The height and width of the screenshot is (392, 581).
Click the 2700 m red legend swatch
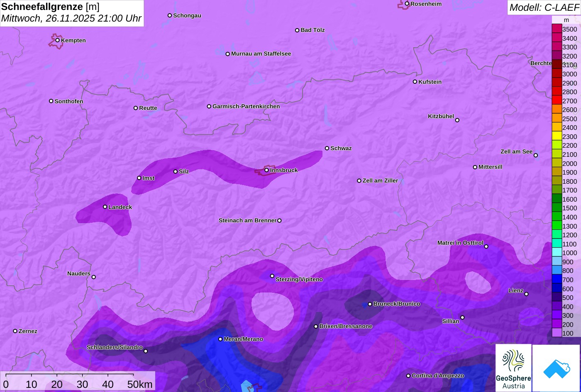click(557, 100)
